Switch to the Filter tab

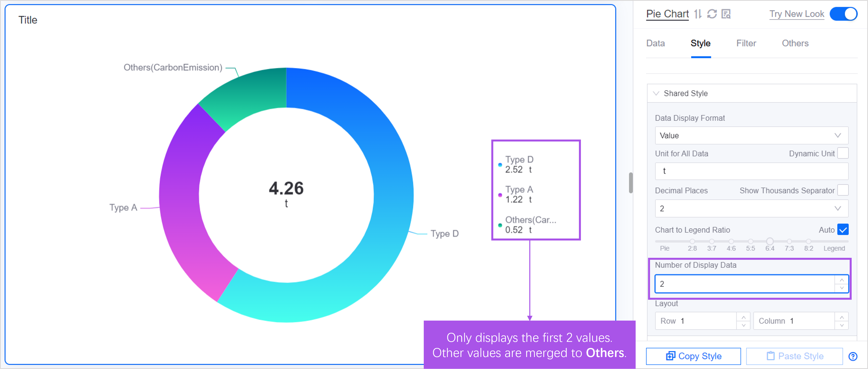[746, 43]
